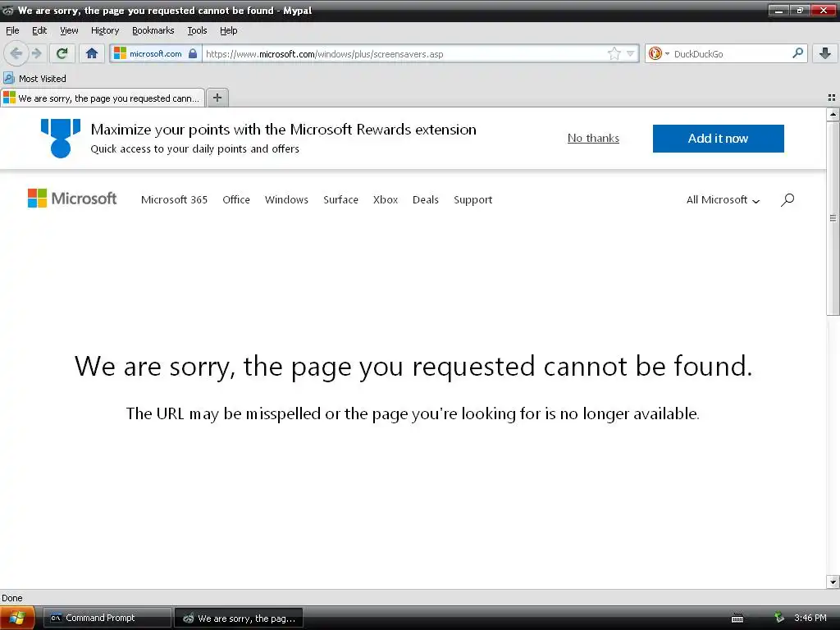Open the History menu
Image resolution: width=840 pixels, height=630 pixels.
[104, 30]
